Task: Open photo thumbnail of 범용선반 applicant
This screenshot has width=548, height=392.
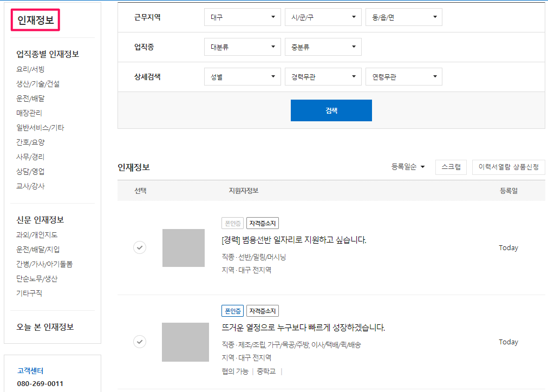Action: pos(184,248)
